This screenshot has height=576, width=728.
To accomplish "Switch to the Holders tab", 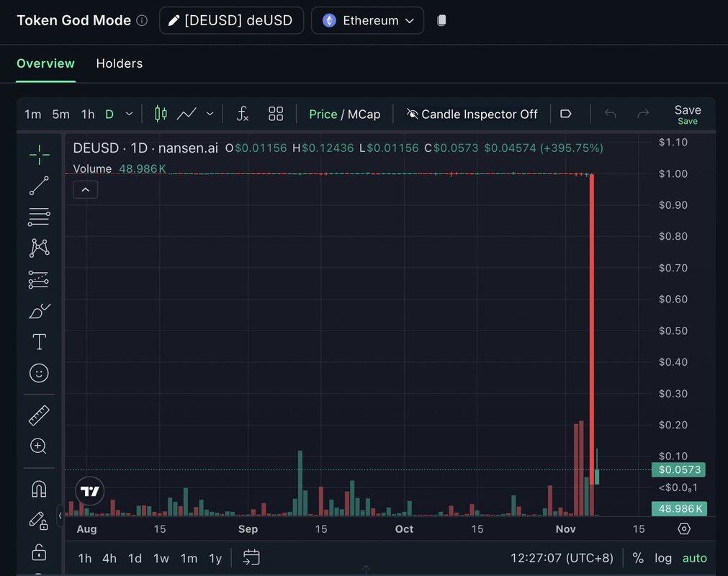I will pyautogui.click(x=120, y=63).
